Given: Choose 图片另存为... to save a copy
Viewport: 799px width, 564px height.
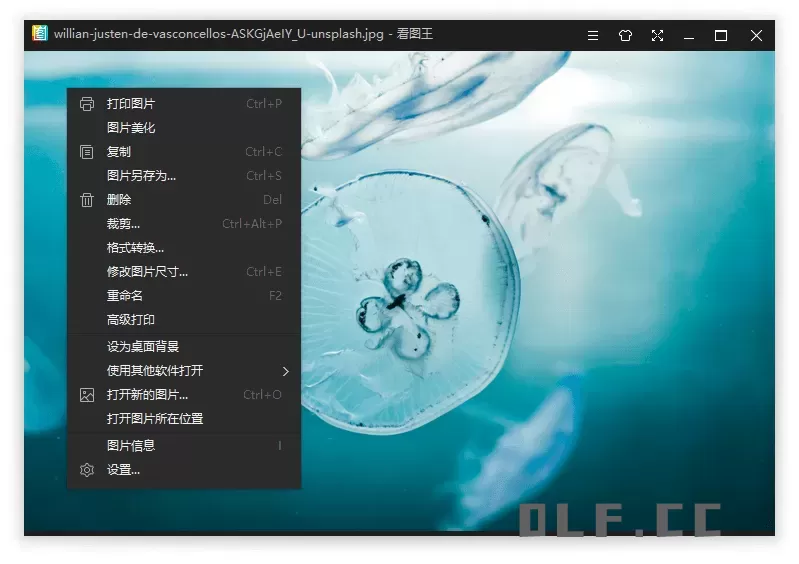Looking at the screenshot, I should coord(141,176).
